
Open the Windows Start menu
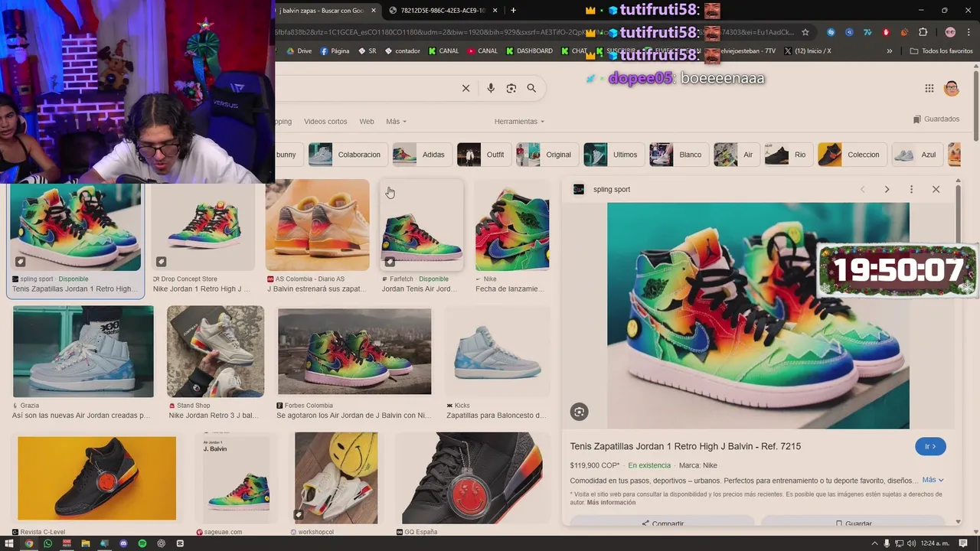10,543
